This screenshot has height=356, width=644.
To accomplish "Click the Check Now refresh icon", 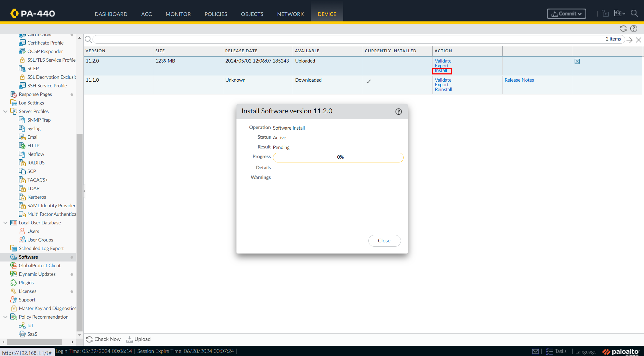I will click(x=89, y=339).
